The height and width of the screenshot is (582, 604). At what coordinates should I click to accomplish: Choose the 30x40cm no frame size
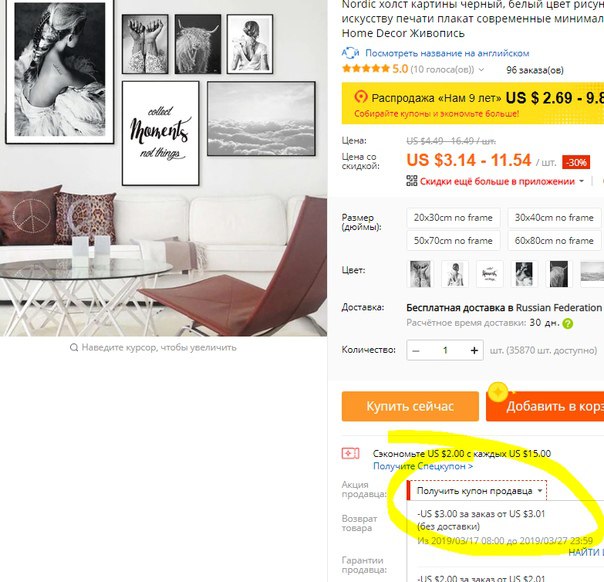[554, 218]
